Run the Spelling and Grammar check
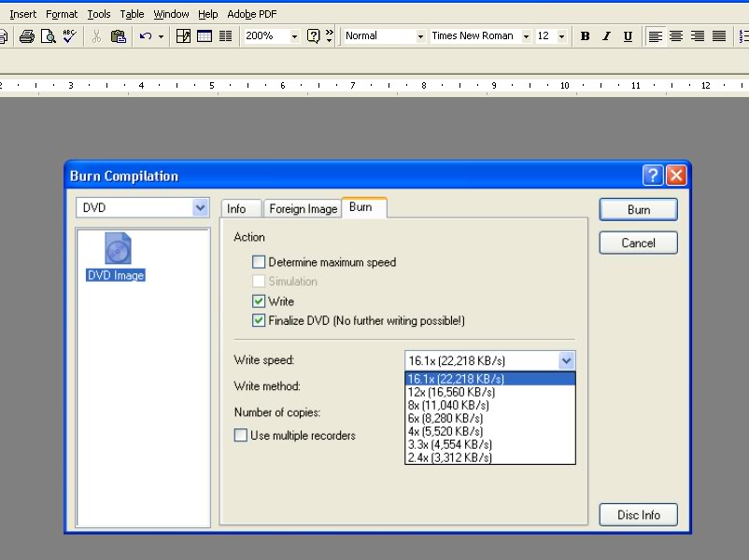Image resolution: width=749 pixels, height=560 pixels. [69, 36]
